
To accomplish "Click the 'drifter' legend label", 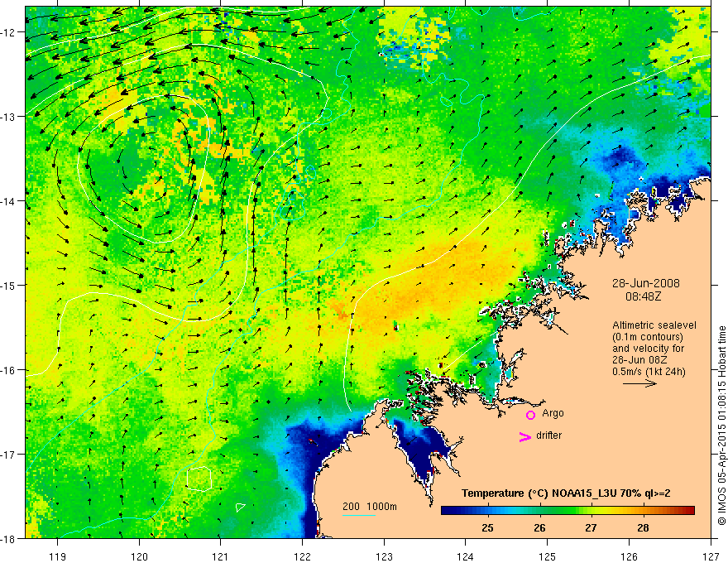I will (x=548, y=435).
